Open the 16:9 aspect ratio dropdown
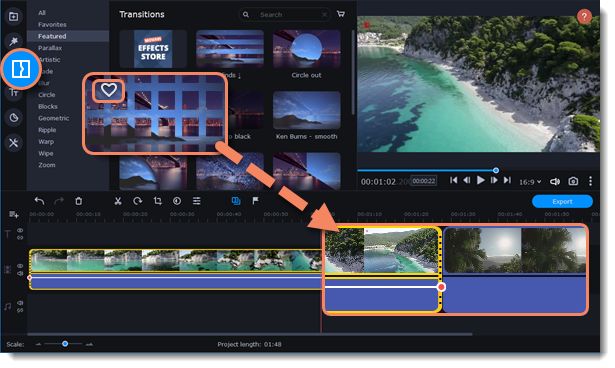Viewport: 615px width, 368px height. (530, 182)
